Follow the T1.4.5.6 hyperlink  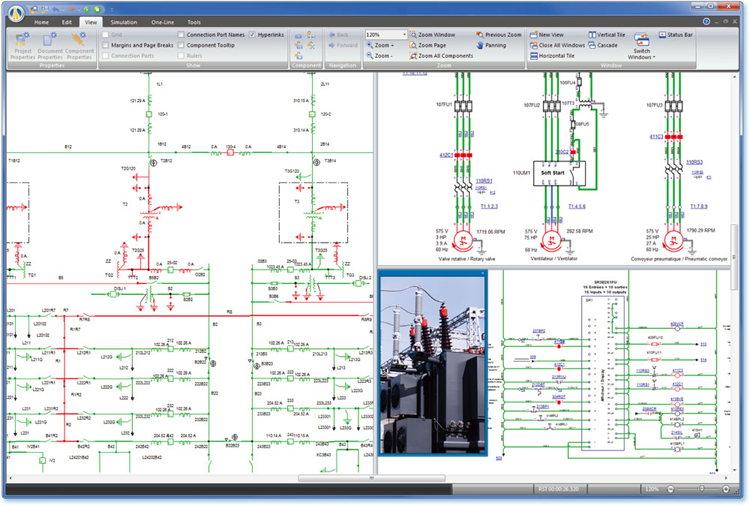coord(576,207)
